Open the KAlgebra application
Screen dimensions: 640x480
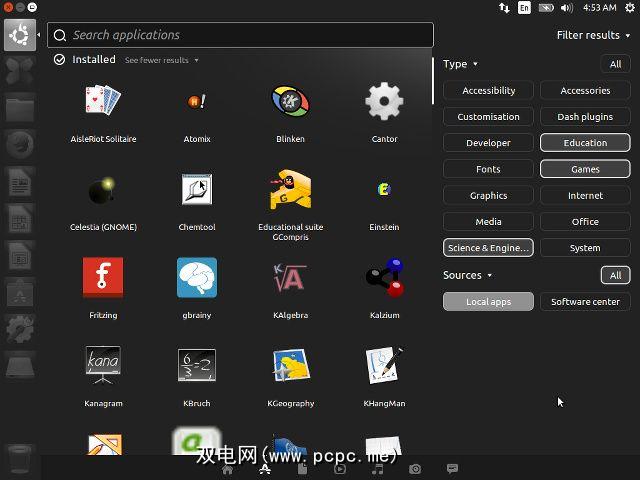(290, 288)
